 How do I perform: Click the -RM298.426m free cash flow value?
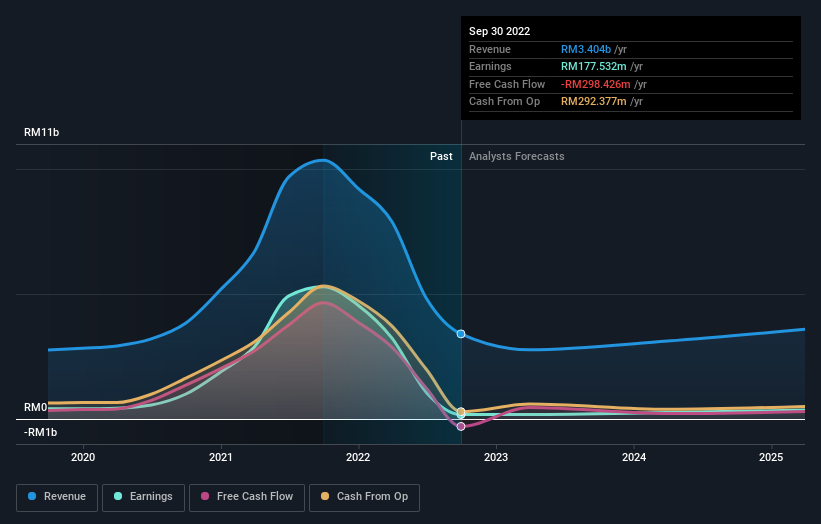pyautogui.click(x=596, y=84)
